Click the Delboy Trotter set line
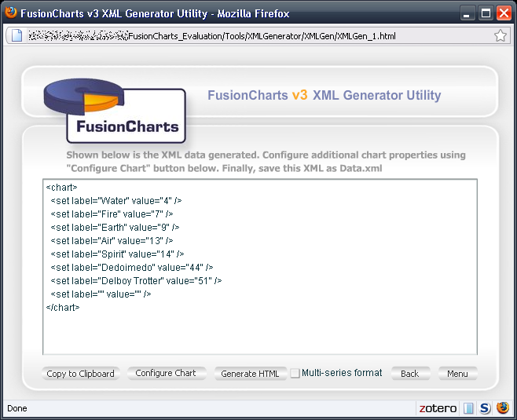The width and height of the screenshot is (517, 420). (x=136, y=280)
